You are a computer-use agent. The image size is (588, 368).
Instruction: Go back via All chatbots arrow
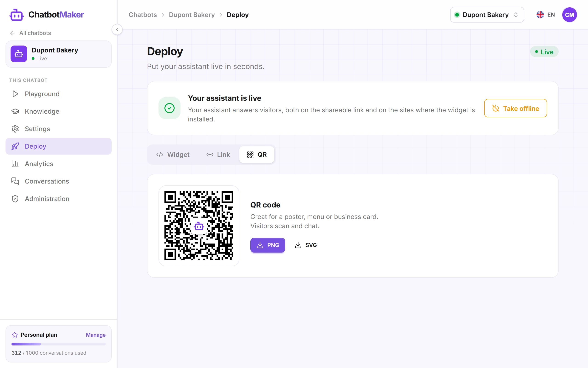pos(12,33)
